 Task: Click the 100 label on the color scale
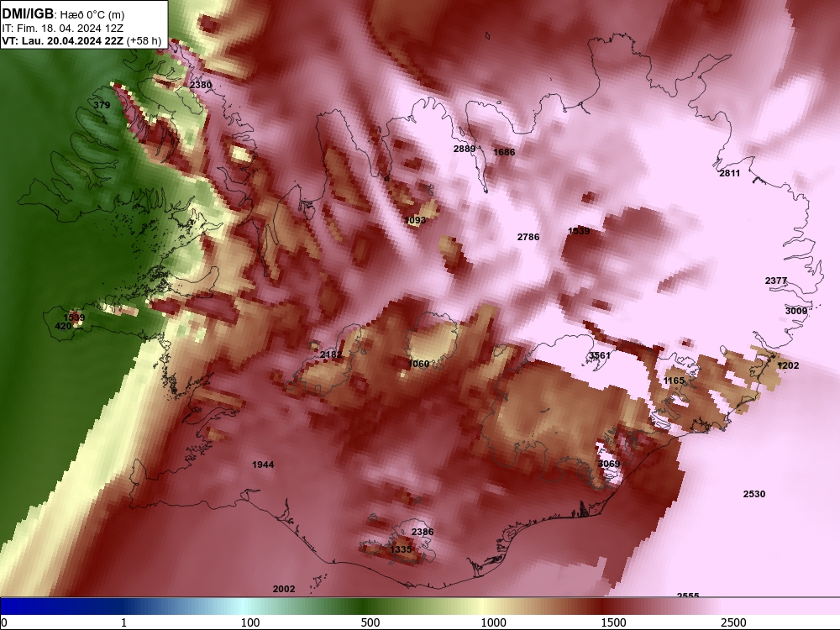tap(250, 622)
